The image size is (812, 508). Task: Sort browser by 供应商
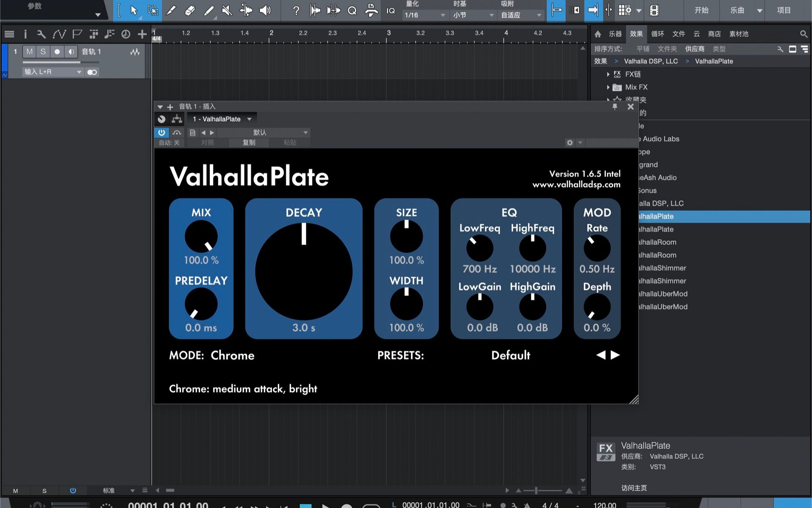tap(694, 49)
